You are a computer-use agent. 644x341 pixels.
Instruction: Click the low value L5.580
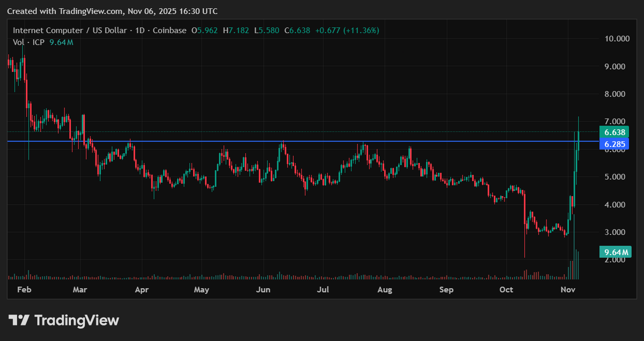(x=267, y=31)
